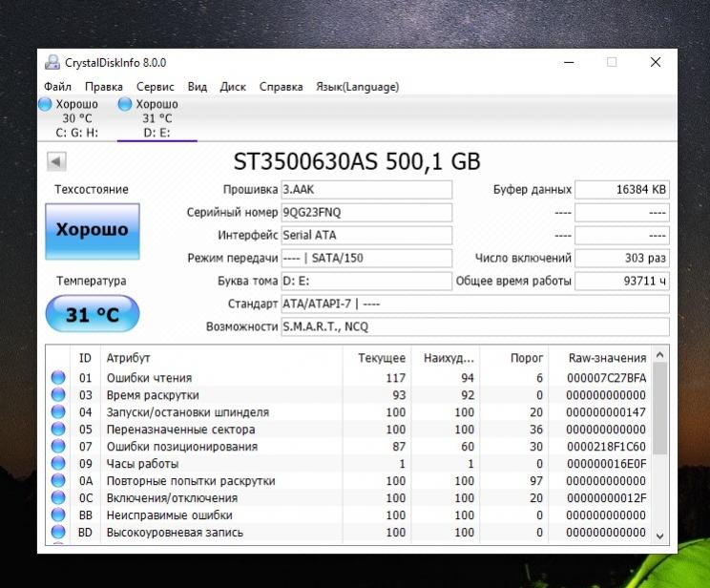Image resolution: width=710 pixels, height=588 pixels.
Task: Click the Возможности field S.M.A.R.T., NCQ
Action: point(475,326)
